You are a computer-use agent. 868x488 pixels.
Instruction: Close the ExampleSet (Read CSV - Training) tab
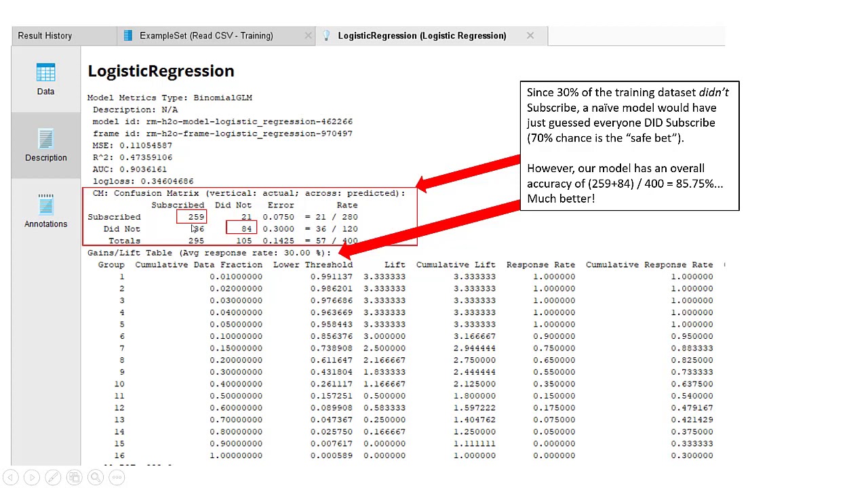pos(309,36)
